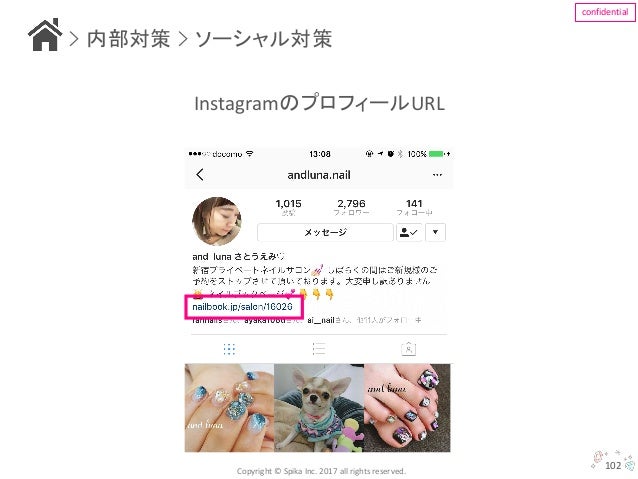Open the chihuahua dog photo
Screen dimensions: 638x479
[x=319, y=408]
